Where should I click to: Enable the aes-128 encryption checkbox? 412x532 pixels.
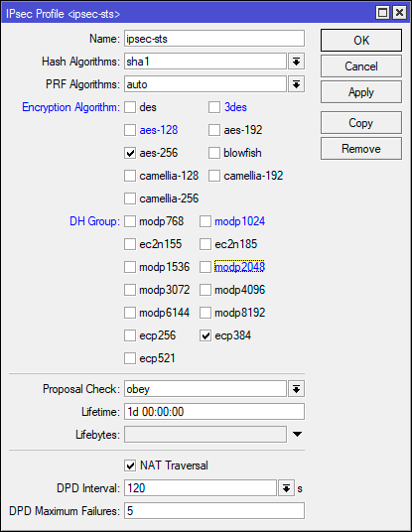click(x=130, y=130)
